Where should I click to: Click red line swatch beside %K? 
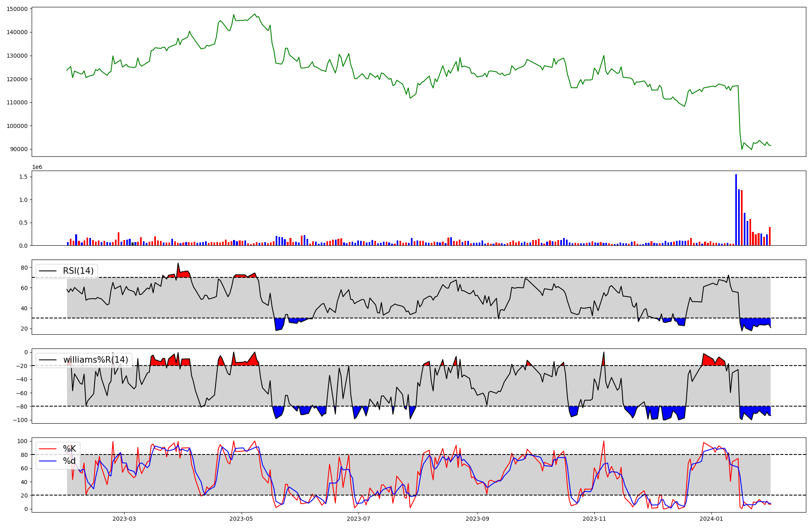tap(48, 449)
